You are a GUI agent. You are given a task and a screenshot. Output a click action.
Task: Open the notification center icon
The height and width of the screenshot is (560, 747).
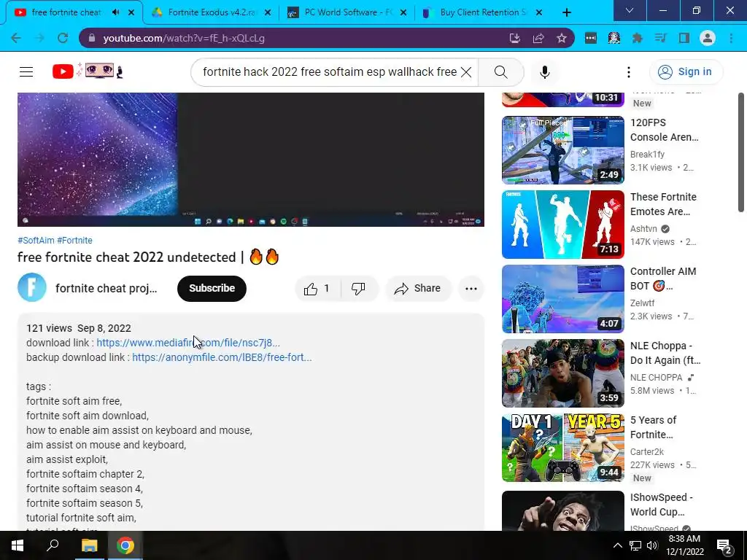[x=724, y=545]
